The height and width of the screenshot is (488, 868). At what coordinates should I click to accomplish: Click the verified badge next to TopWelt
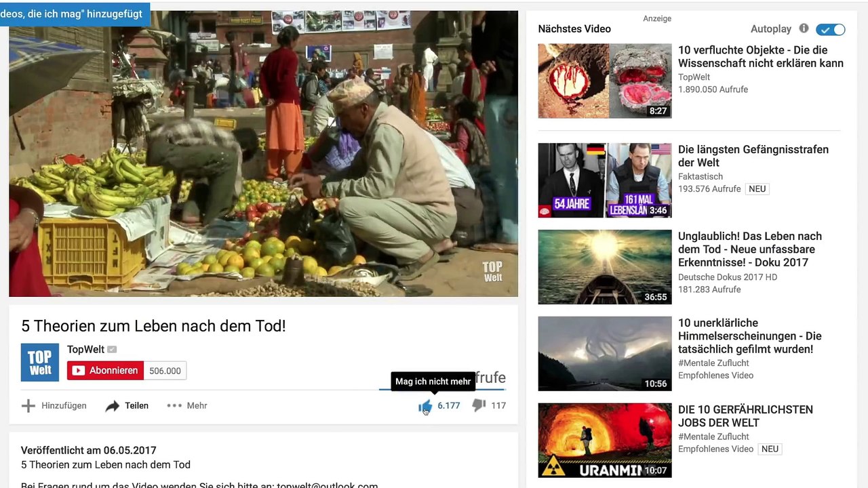point(112,350)
